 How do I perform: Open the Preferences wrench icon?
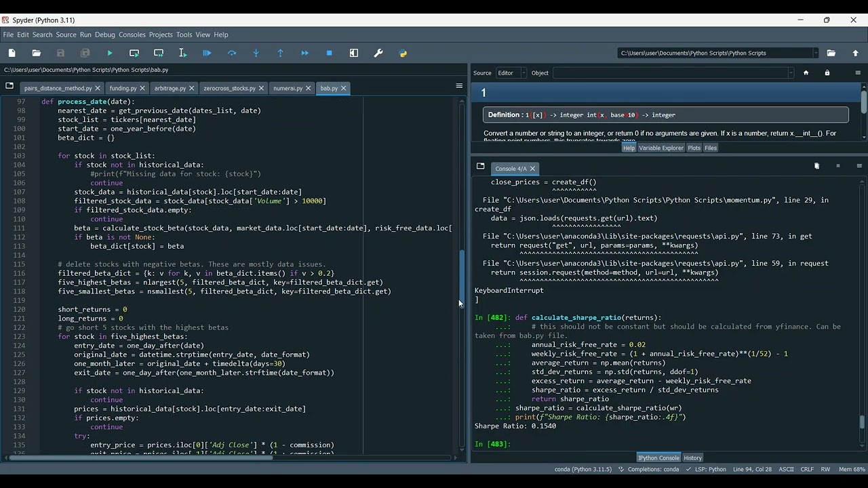[378, 53]
